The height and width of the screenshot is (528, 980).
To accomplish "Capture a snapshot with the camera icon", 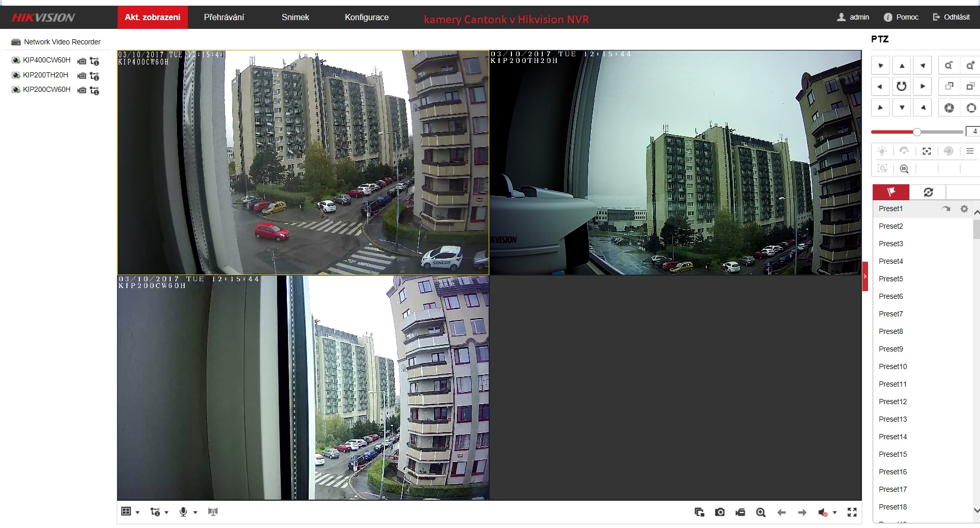I will click(x=720, y=512).
